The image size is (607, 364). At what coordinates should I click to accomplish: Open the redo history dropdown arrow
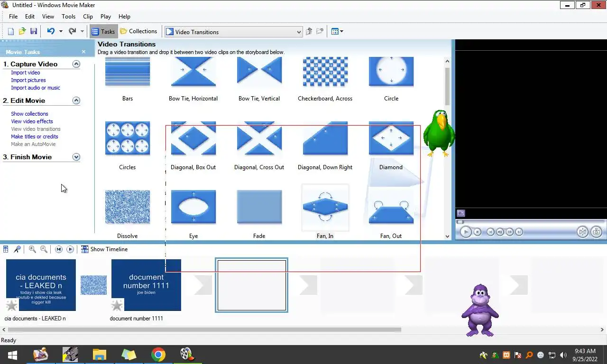point(82,31)
